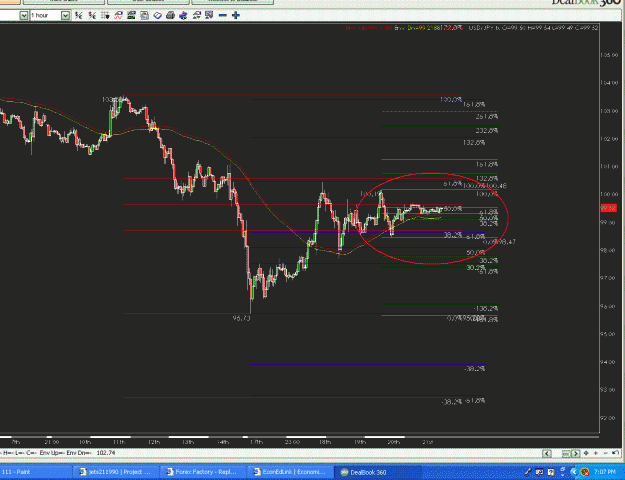Click the right arrow chart scroll button
The width and height of the screenshot is (625, 480).
(x=576, y=453)
